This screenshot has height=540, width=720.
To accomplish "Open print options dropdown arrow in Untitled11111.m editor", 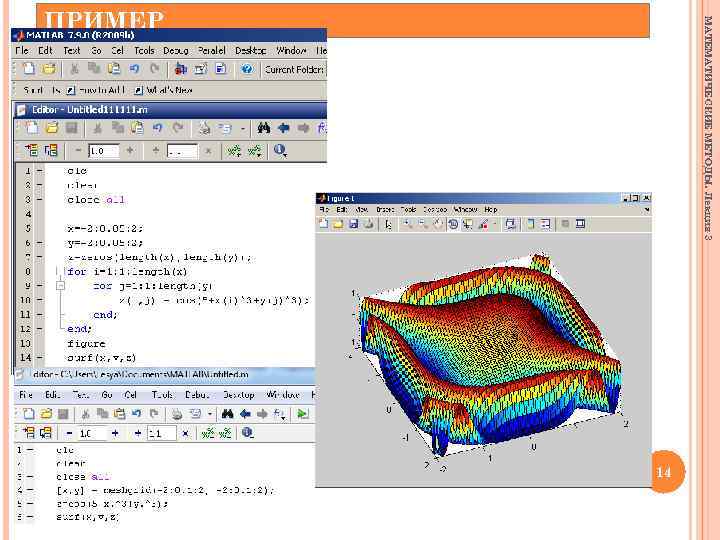I will tap(242, 129).
